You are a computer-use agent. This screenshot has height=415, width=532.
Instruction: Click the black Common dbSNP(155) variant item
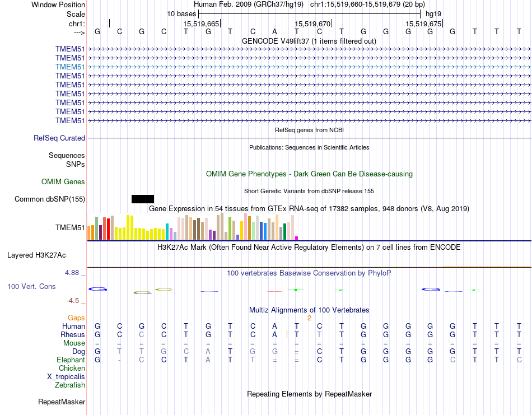(x=143, y=199)
